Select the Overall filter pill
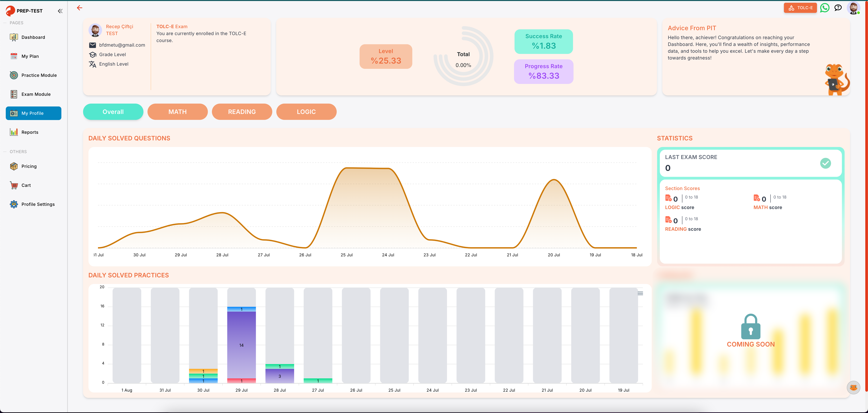This screenshot has height=413, width=868. click(113, 112)
